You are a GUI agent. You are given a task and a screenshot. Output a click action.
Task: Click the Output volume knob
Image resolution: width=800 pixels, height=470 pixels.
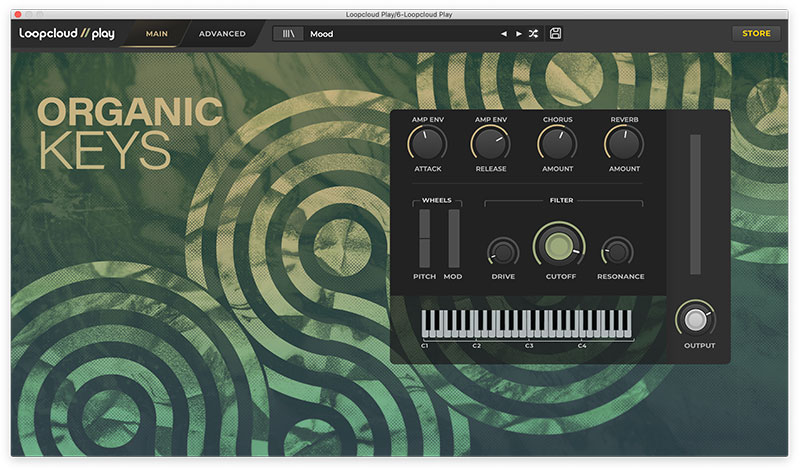coord(699,319)
